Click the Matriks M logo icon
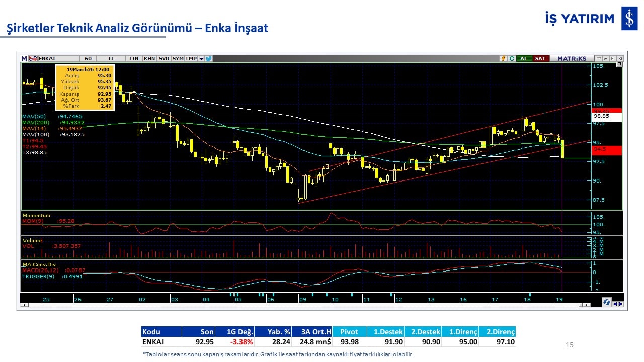Screen dimensions: 644x362 [x=24, y=58]
